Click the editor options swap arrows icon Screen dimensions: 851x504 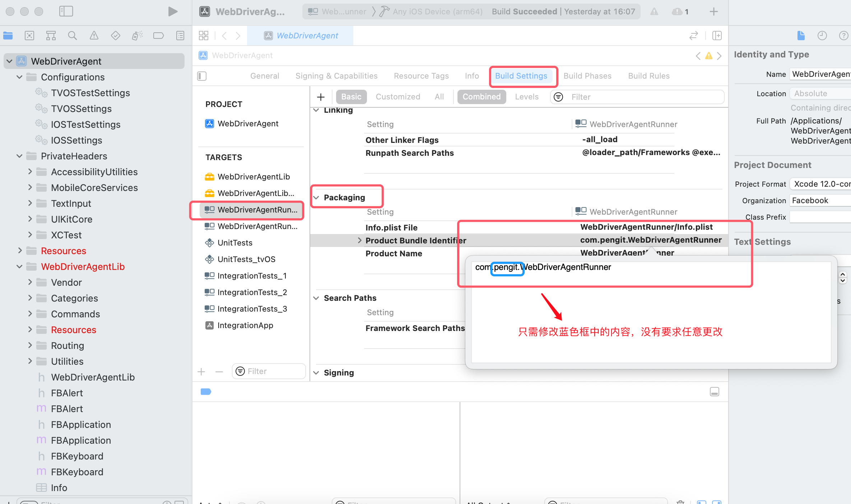pos(694,36)
